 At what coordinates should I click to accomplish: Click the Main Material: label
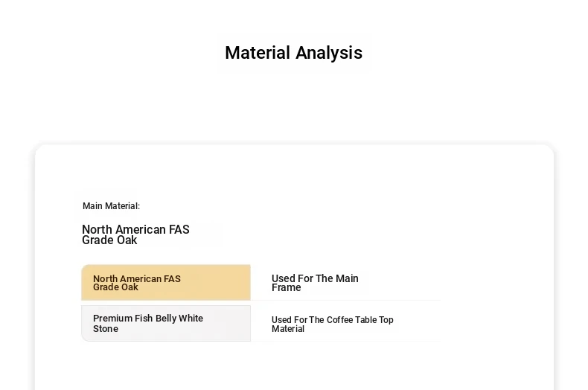tap(111, 206)
